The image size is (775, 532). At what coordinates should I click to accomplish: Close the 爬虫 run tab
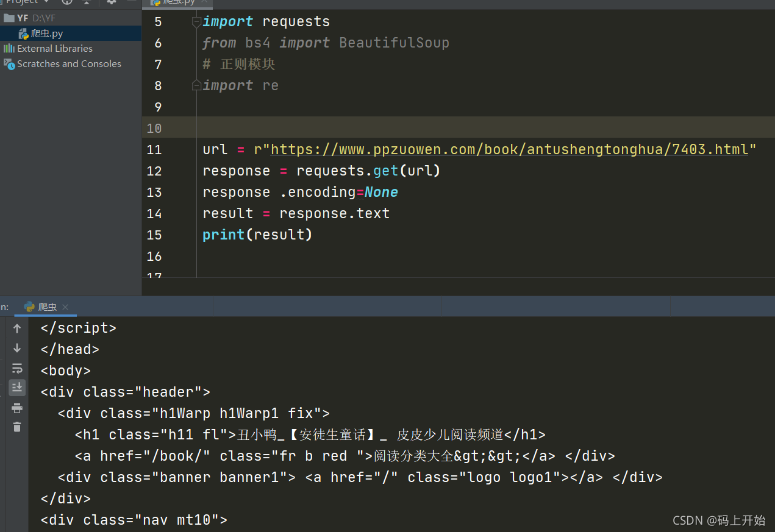(65, 307)
